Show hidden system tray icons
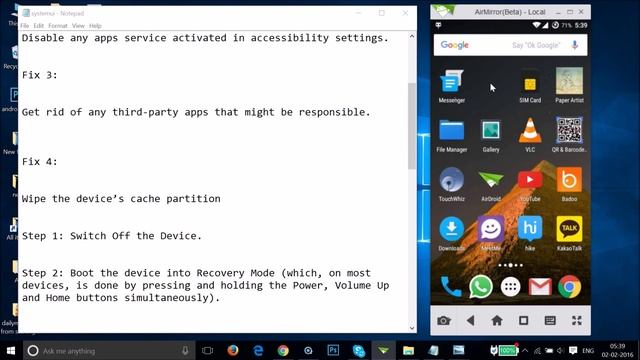The image size is (640, 360). (x=525, y=351)
